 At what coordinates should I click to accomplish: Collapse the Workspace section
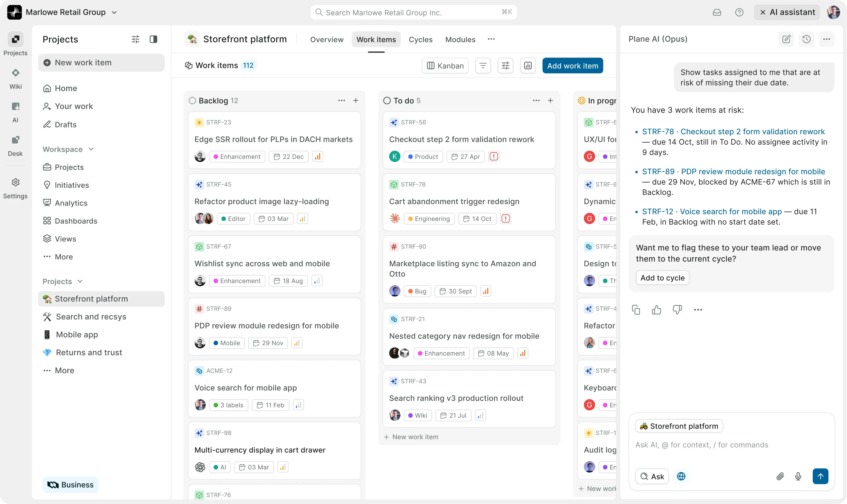coord(68,150)
